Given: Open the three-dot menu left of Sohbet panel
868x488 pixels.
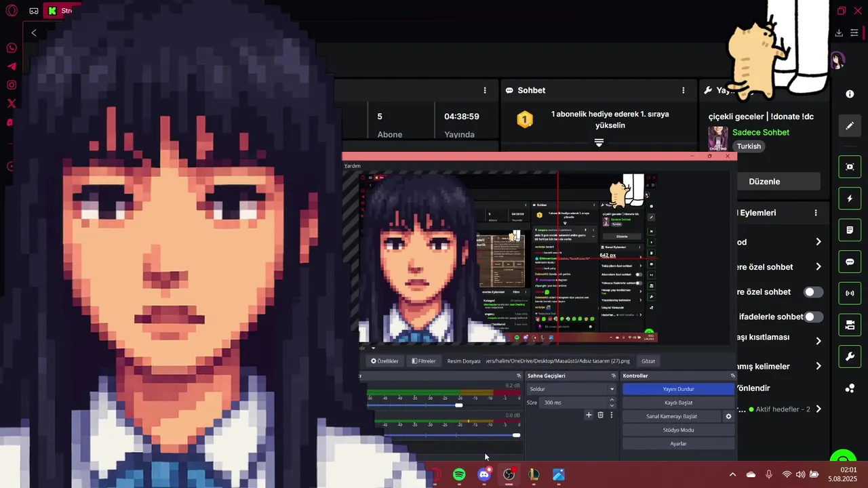Looking at the screenshot, I should [485, 90].
